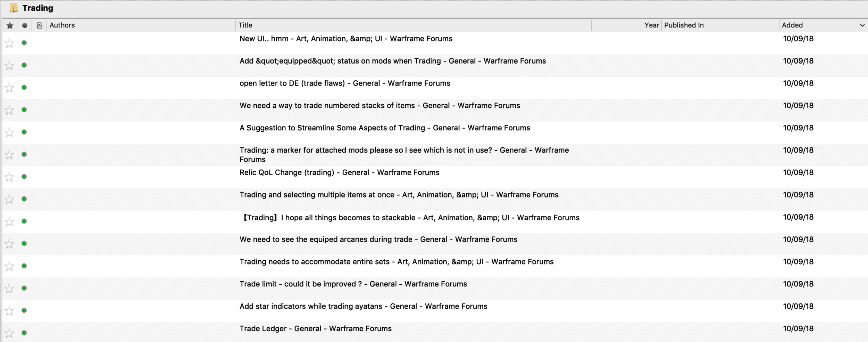
Task: Sort by Year column header
Action: click(652, 25)
